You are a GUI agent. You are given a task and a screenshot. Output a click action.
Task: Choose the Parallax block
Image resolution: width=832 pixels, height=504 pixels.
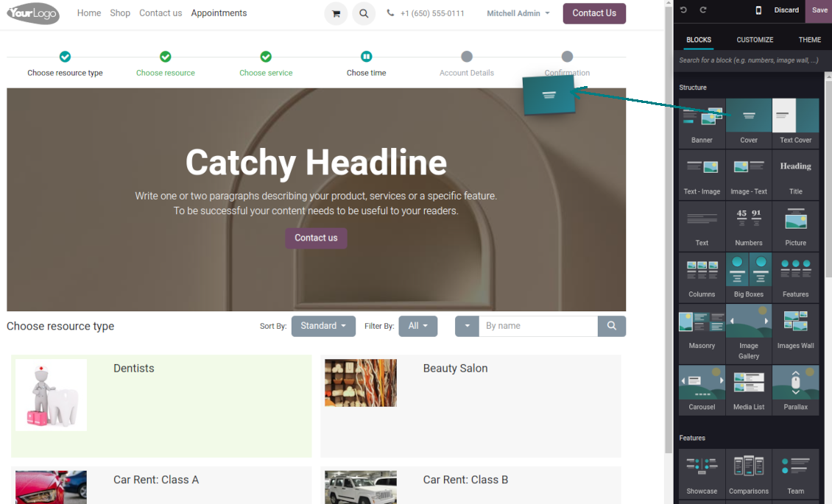click(x=795, y=389)
